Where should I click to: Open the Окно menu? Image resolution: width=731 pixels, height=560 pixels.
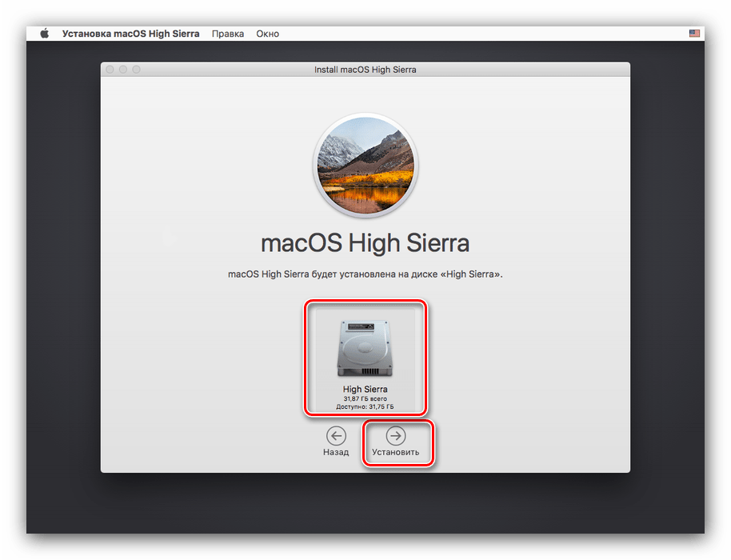pos(268,34)
